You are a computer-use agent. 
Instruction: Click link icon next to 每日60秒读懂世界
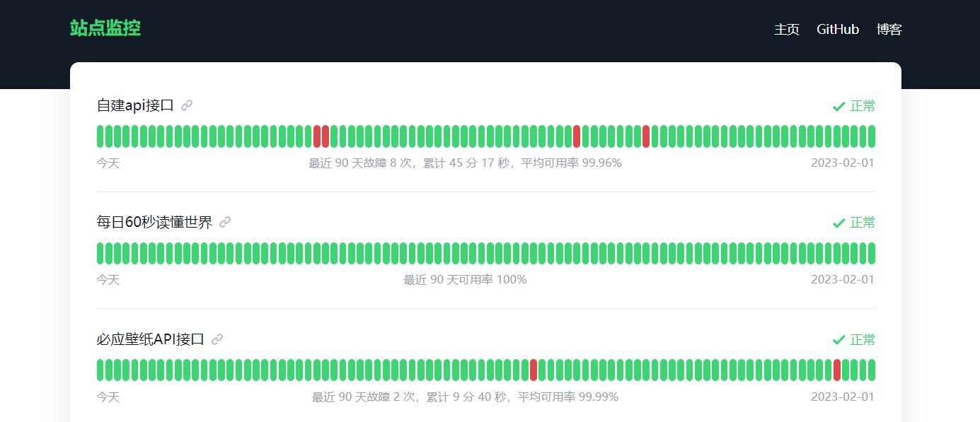tap(225, 222)
